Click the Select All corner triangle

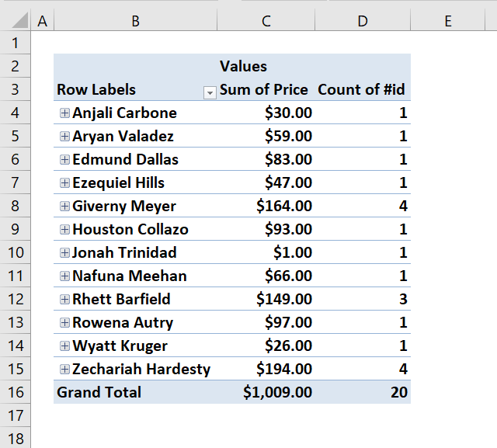pyautogui.click(x=19, y=19)
